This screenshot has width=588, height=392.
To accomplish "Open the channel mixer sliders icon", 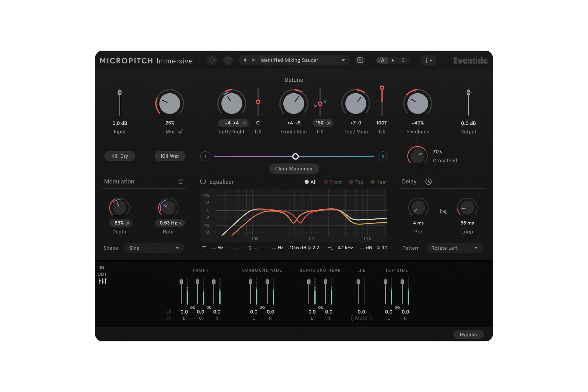I will point(103,281).
